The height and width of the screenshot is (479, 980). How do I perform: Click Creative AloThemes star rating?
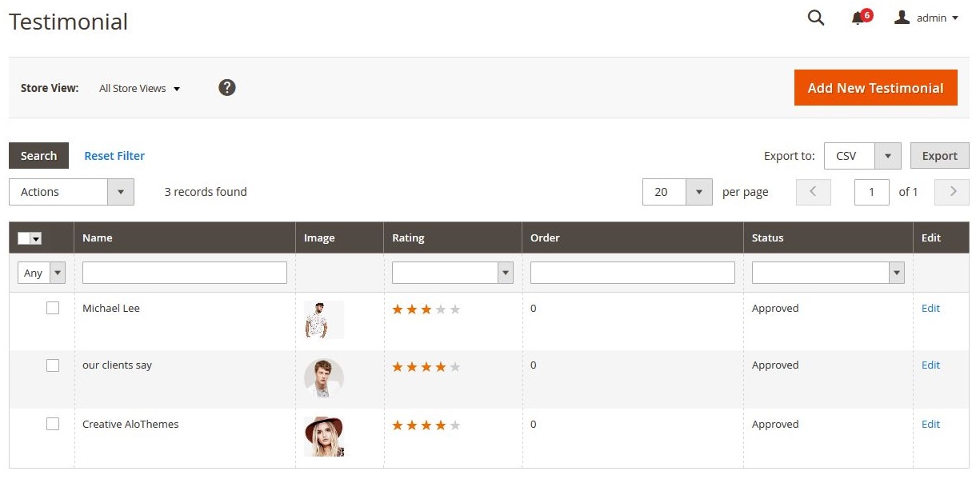point(426,425)
